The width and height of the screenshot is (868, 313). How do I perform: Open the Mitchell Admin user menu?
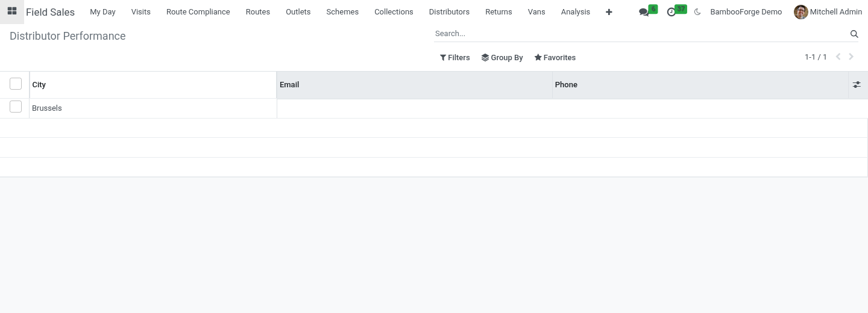828,12
